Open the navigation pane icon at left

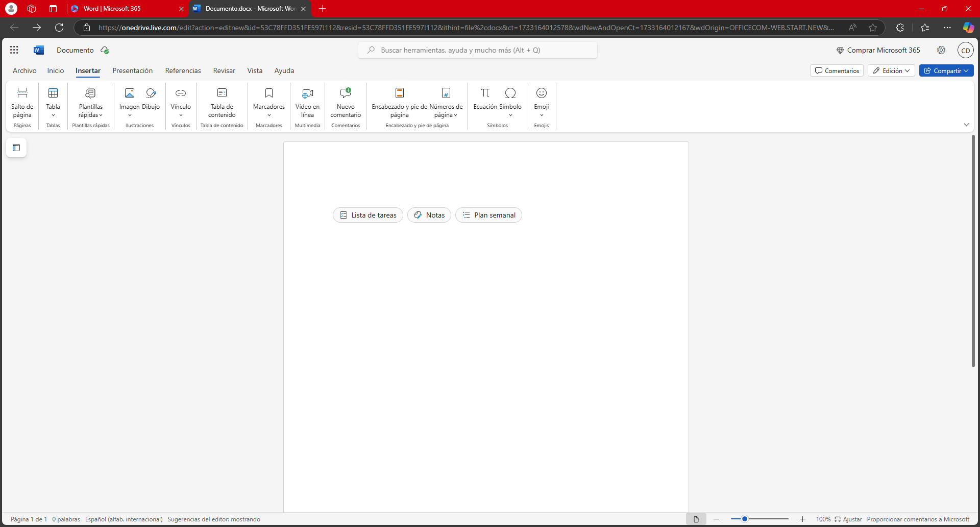tap(16, 148)
